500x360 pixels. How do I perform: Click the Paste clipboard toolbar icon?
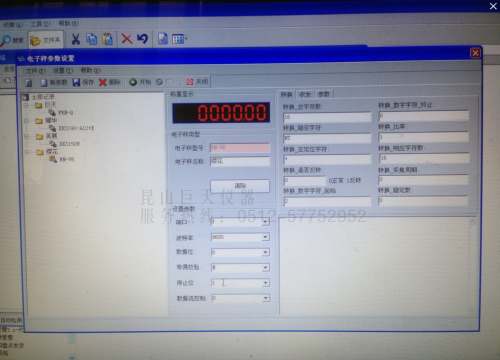108,39
